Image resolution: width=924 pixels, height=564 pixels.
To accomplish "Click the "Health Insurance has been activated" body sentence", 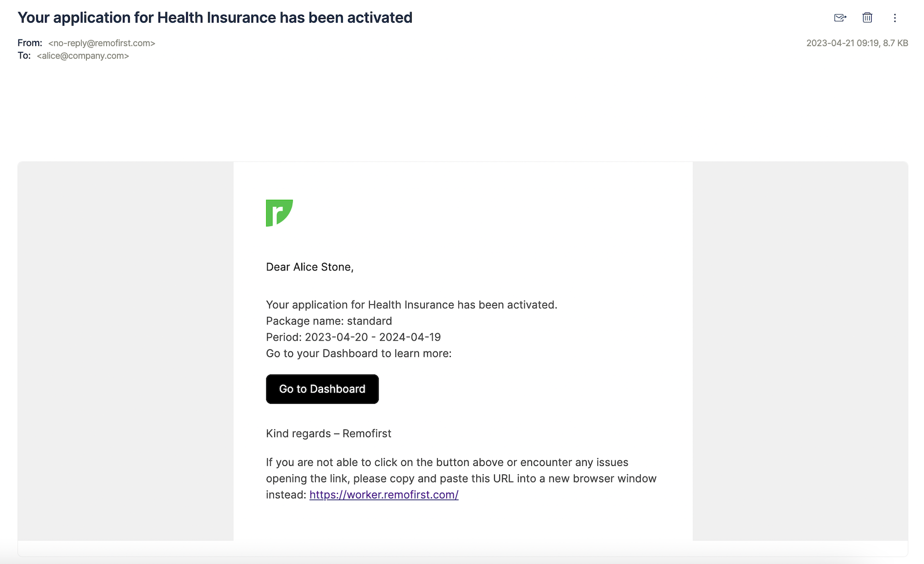I will pos(412,305).
